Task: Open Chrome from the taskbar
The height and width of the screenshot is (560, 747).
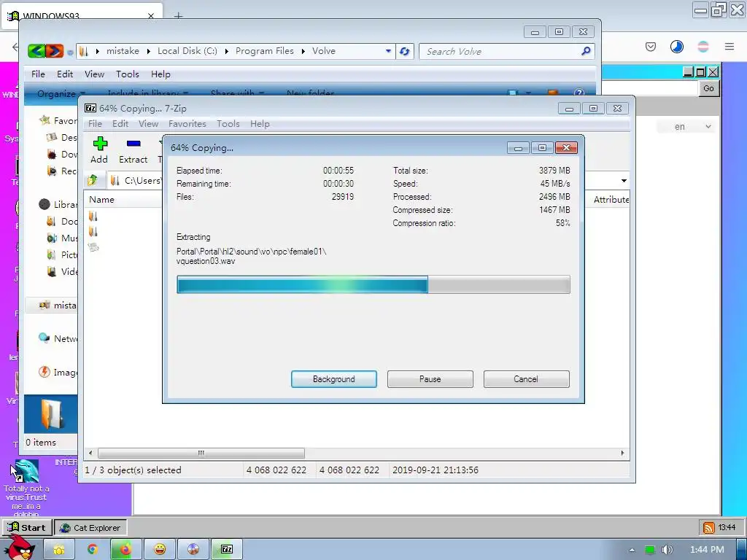Action: [x=93, y=550]
